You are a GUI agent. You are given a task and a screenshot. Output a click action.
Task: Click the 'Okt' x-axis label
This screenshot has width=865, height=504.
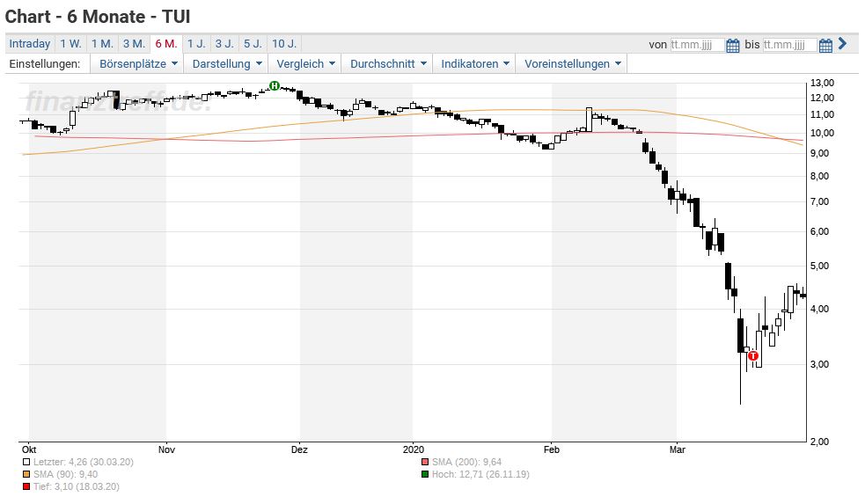tap(29, 449)
